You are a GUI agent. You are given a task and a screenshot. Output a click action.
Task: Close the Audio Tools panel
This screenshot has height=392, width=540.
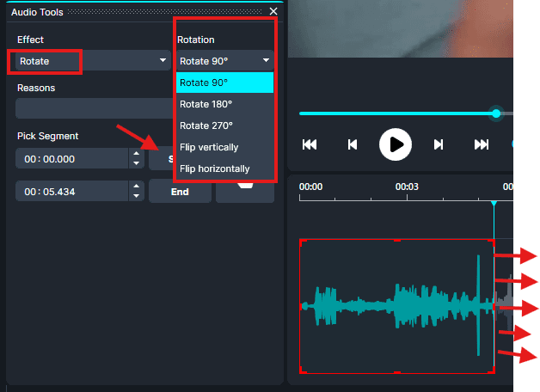coord(273,11)
